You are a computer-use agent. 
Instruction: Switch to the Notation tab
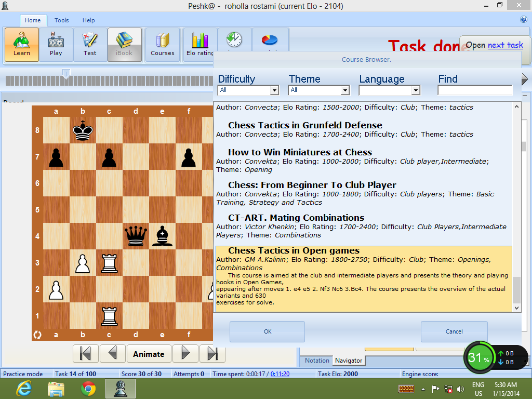(x=317, y=361)
